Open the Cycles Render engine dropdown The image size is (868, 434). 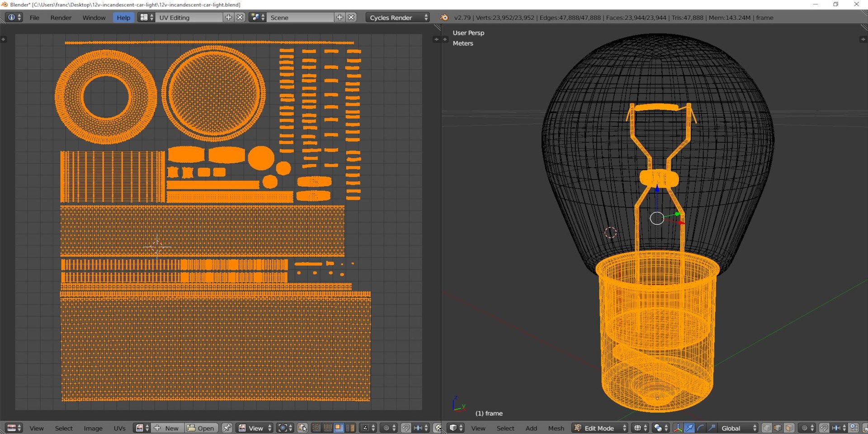(x=397, y=18)
